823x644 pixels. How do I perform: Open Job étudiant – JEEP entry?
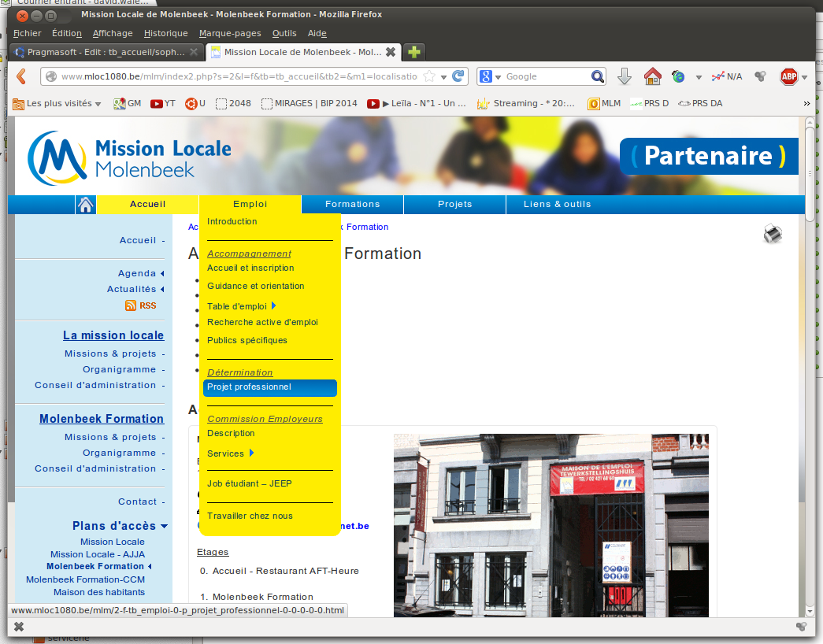click(x=250, y=483)
